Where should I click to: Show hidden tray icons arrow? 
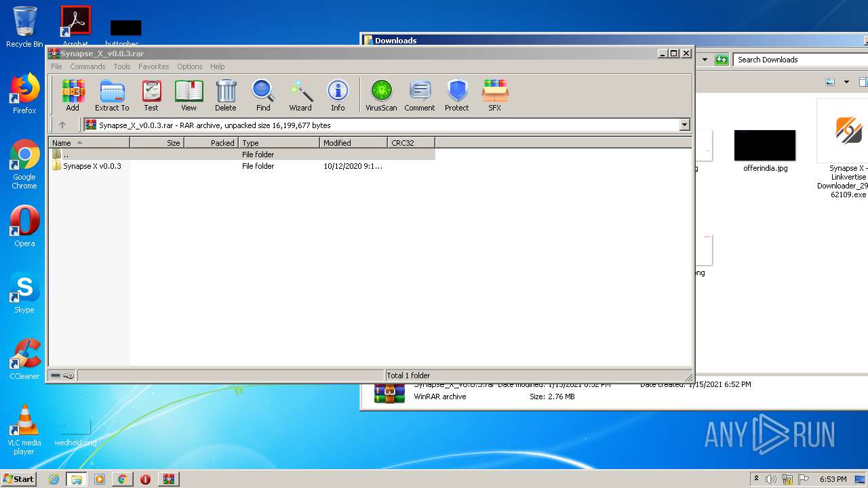(x=756, y=479)
